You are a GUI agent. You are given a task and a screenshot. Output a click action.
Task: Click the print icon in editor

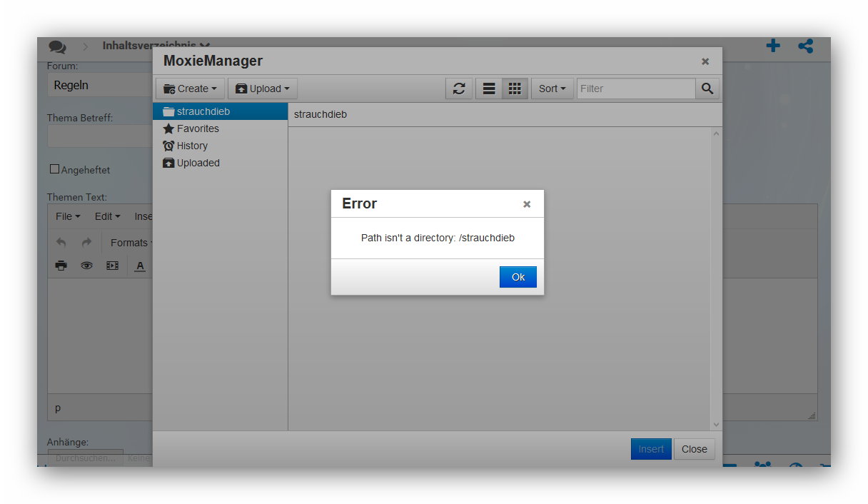click(61, 266)
